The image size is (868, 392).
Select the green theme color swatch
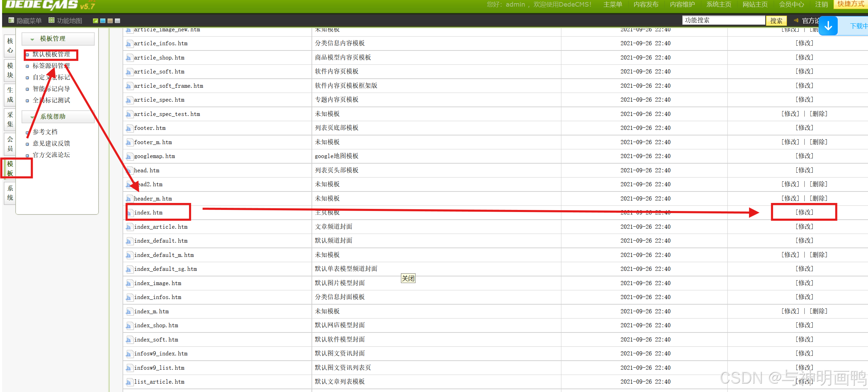95,21
